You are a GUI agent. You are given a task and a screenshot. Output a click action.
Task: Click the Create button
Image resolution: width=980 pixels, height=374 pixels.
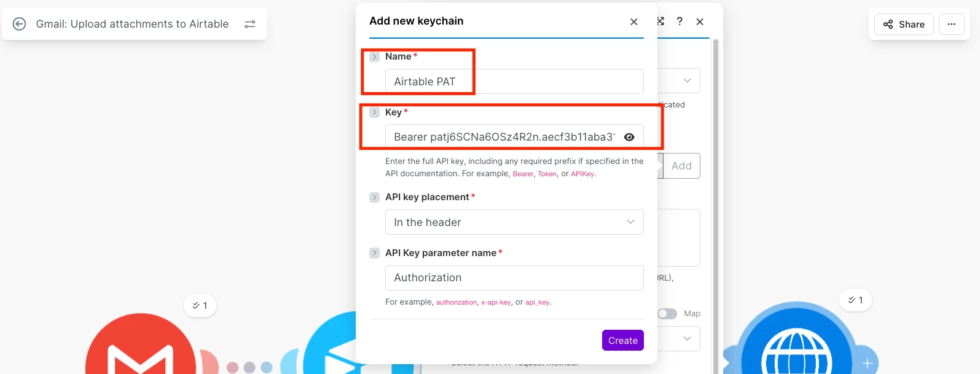click(623, 340)
